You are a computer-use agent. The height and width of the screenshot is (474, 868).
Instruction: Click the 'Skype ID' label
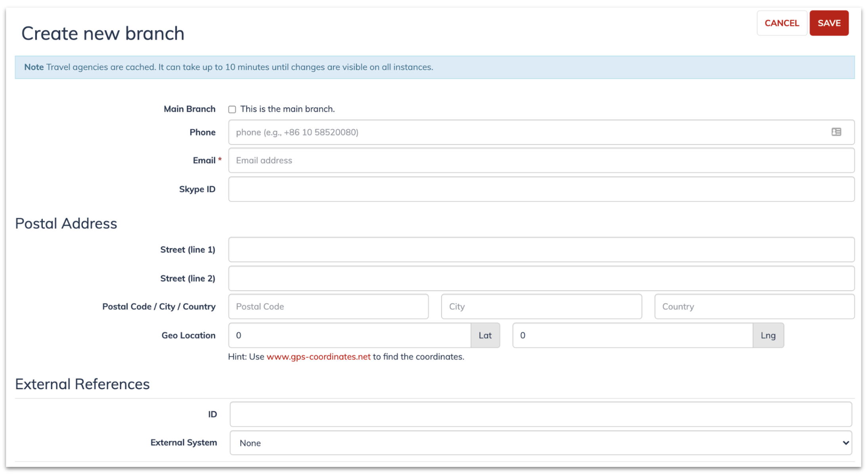197,189
